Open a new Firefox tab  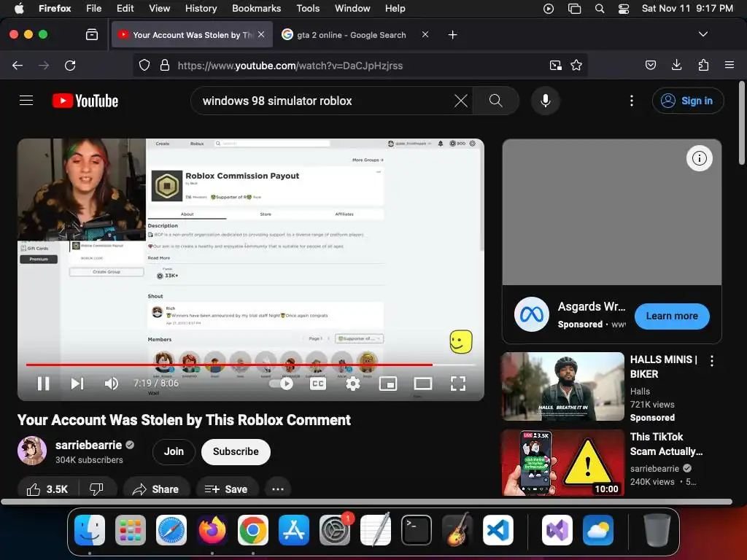(x=452, y=35)
